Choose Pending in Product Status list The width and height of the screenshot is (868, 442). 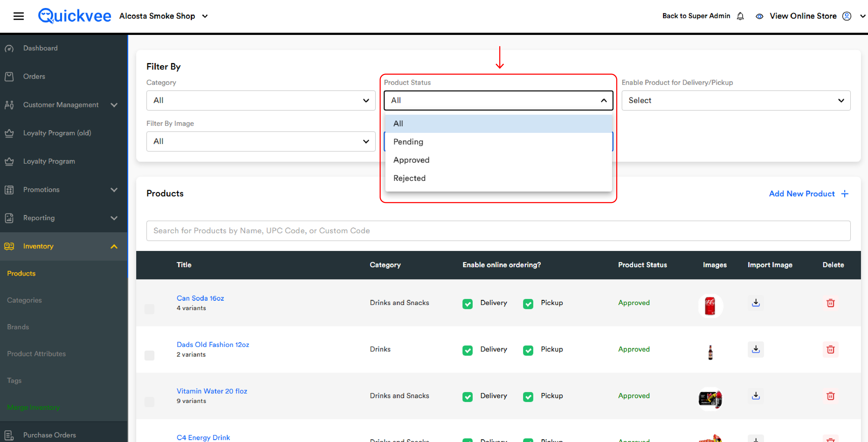coord(498,142)
